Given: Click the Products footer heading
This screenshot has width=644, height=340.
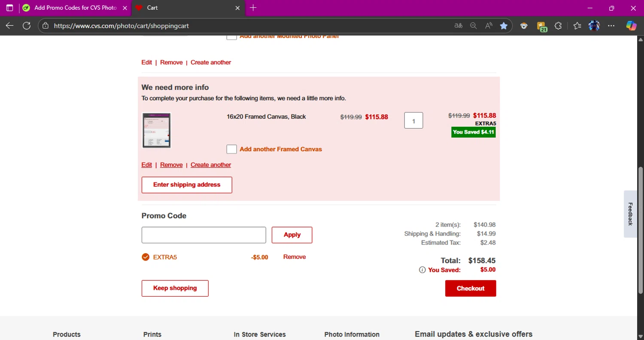Looking at the screenshot, I should click(67, 334).
